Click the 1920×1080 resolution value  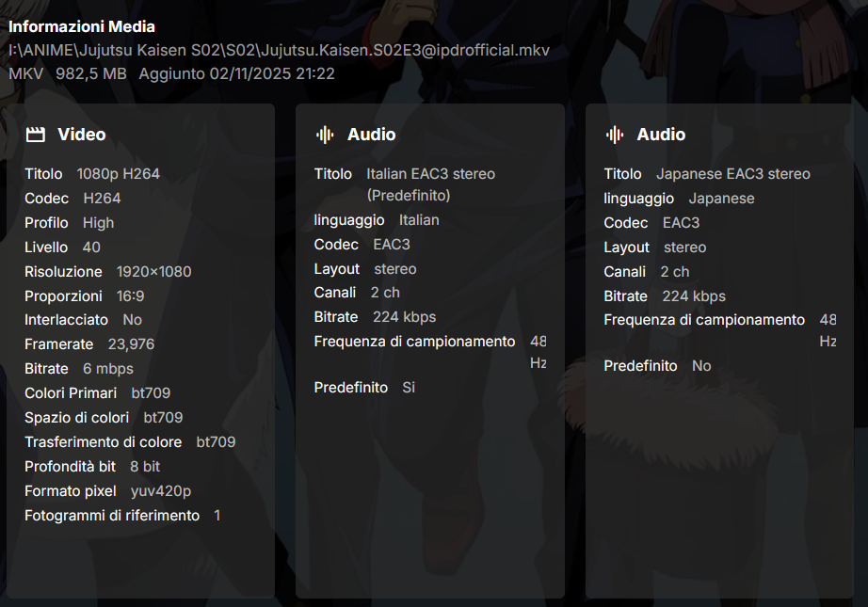tap(153, 272)
